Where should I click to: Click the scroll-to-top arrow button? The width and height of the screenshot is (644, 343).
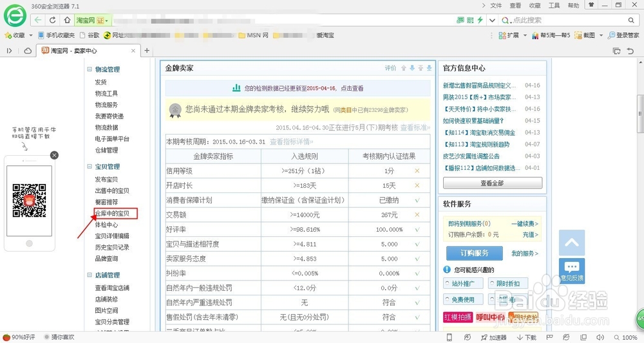[572, 243]
